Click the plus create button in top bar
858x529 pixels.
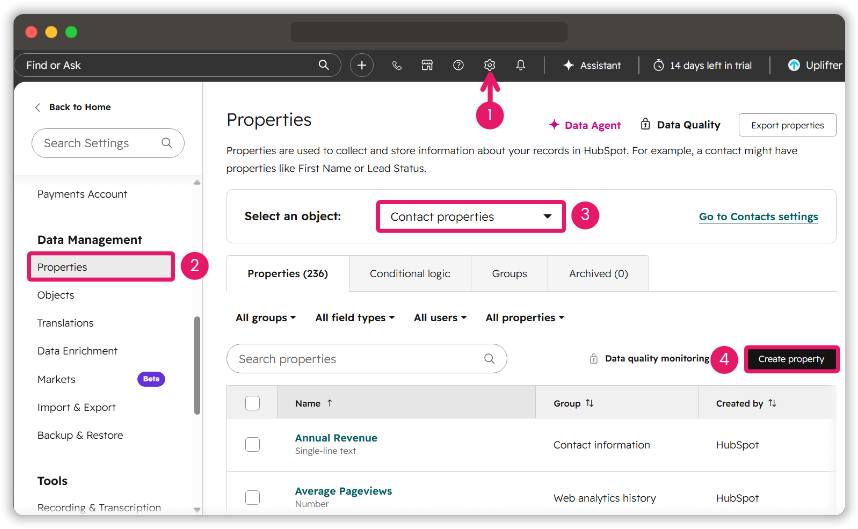tap(362, 65)
